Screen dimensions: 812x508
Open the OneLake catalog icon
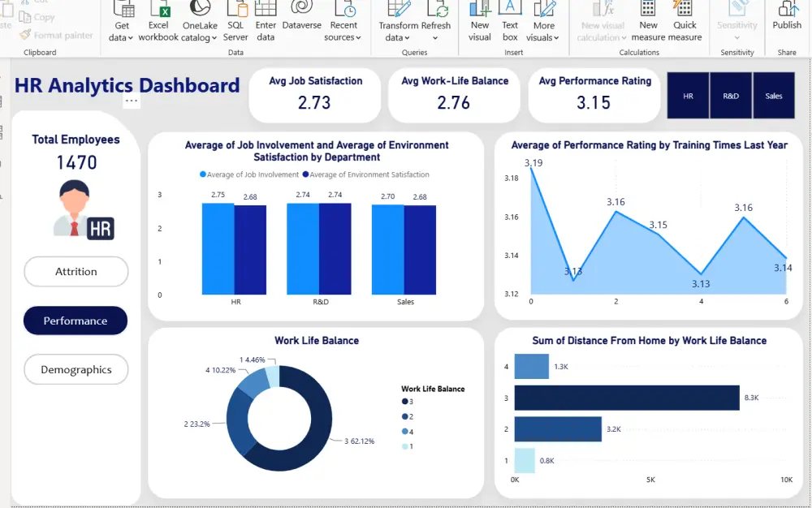click(x=200, y=8)
